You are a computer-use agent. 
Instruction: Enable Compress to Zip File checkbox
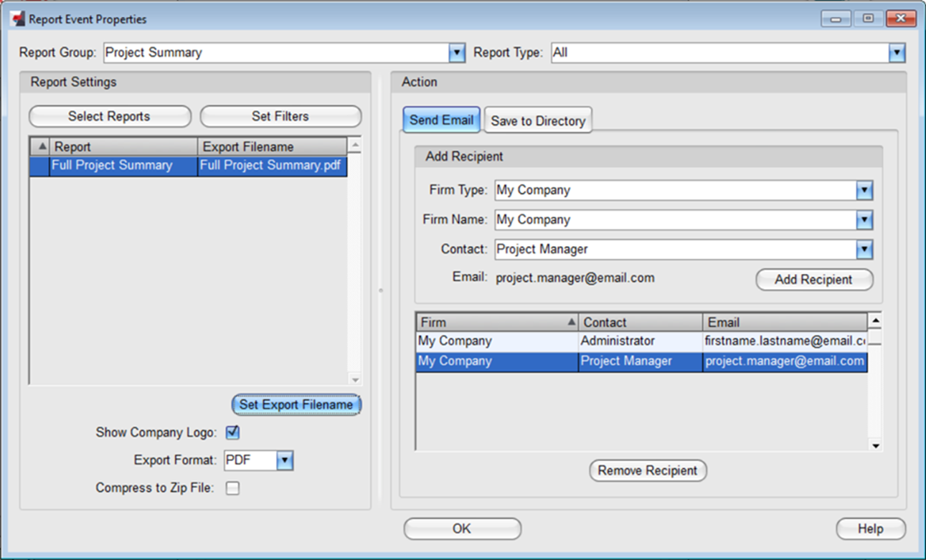click(232, 488)
